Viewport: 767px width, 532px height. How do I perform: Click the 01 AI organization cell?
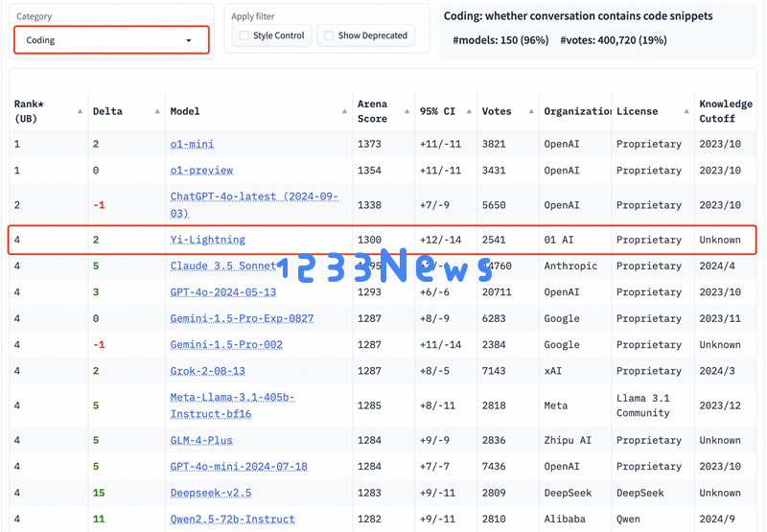(559, 240)
